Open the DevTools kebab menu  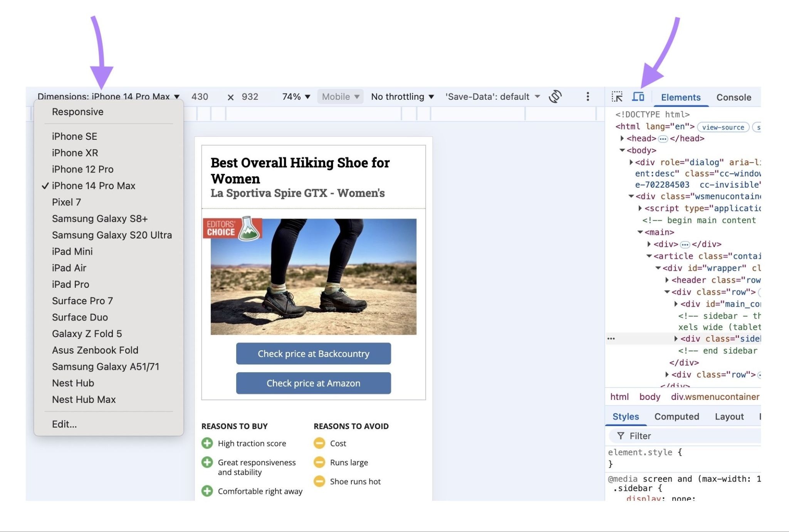tap(587, 96)
